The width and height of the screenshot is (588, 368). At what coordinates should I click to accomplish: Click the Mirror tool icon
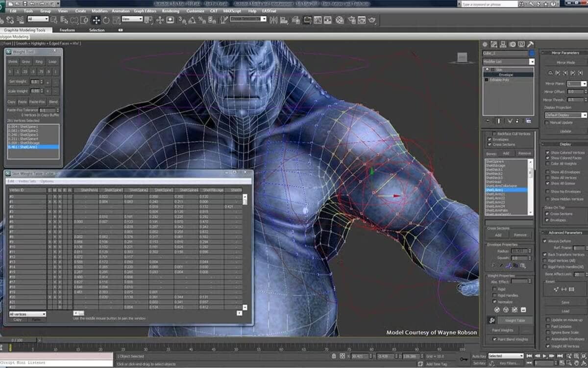click(273, 19)
